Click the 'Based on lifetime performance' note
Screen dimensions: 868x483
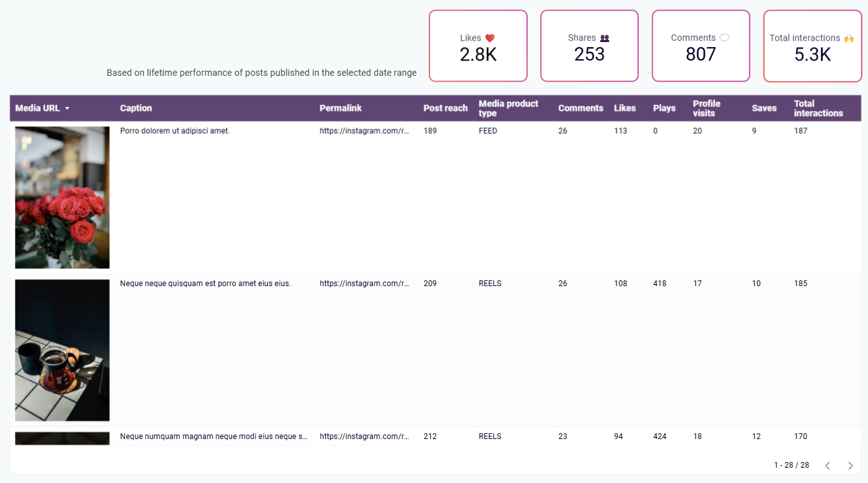[262, 73]
